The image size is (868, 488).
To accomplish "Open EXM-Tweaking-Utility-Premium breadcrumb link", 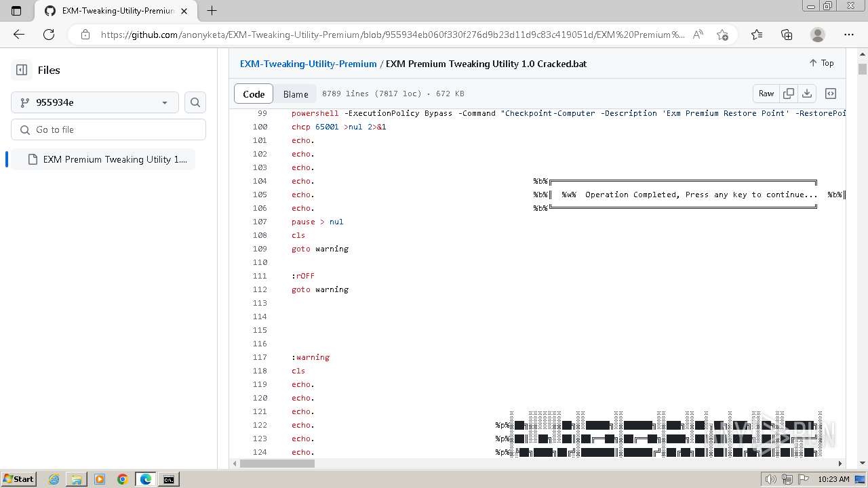I will point(308,64).
